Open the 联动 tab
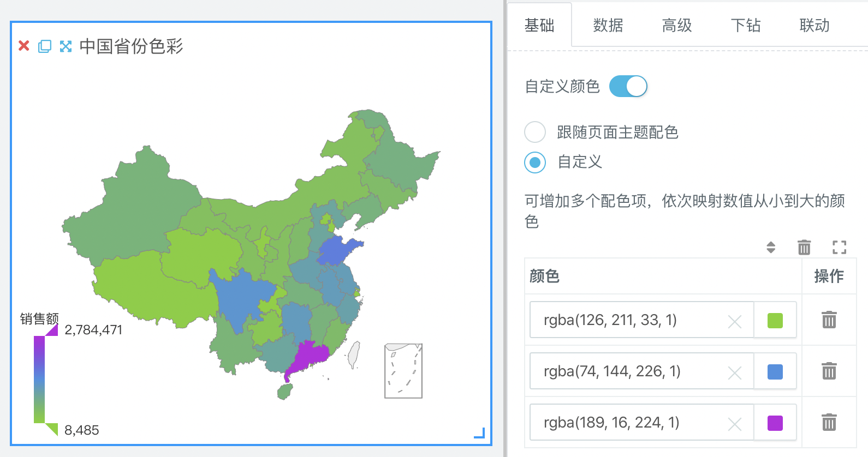The height and width of the screenshot is (457, 868). point(815,25)
